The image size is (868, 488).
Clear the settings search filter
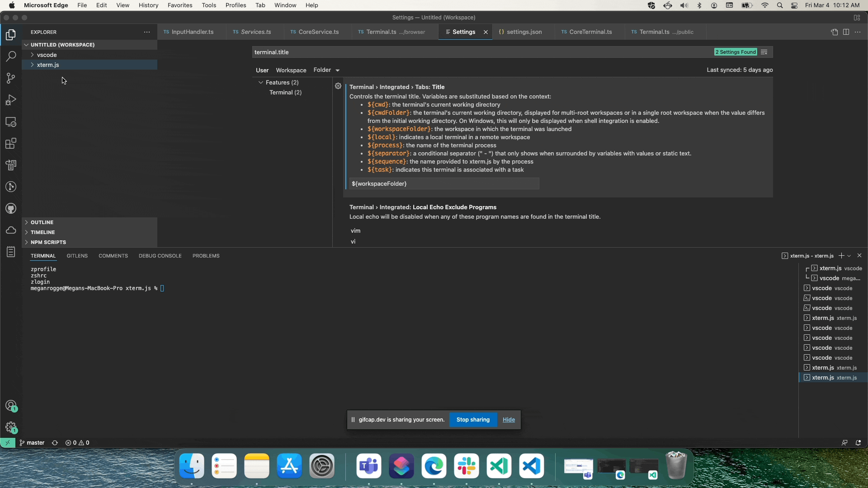click(x=765, y=52)
